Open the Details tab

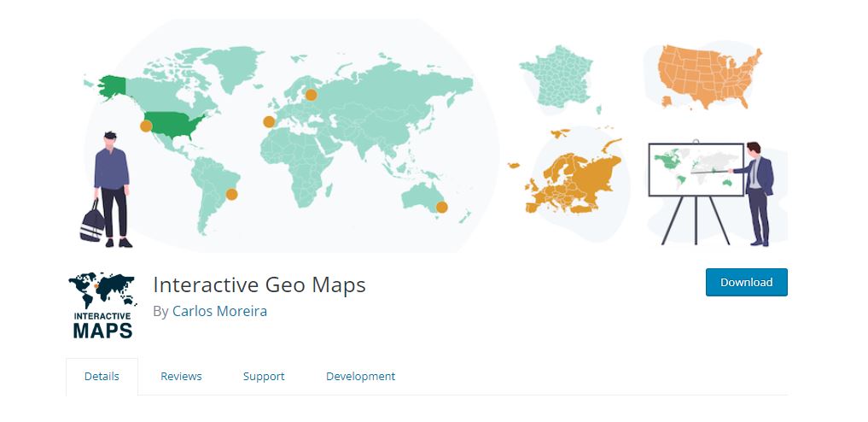102,377
